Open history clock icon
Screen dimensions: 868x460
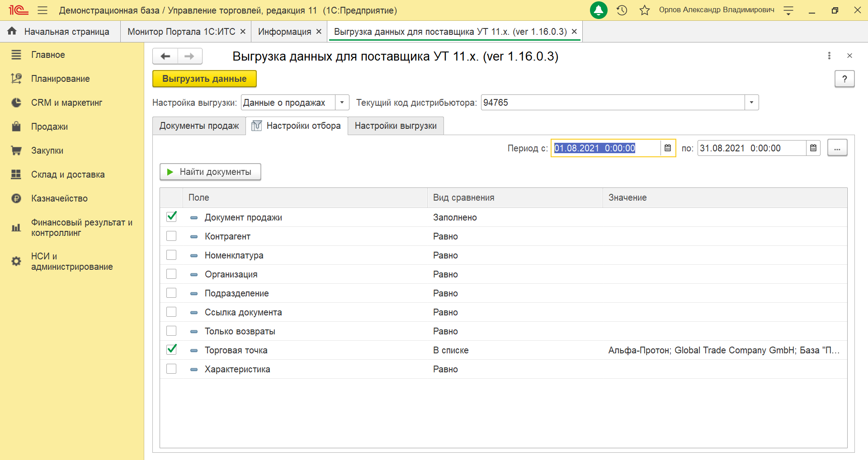tap(622, 10)
